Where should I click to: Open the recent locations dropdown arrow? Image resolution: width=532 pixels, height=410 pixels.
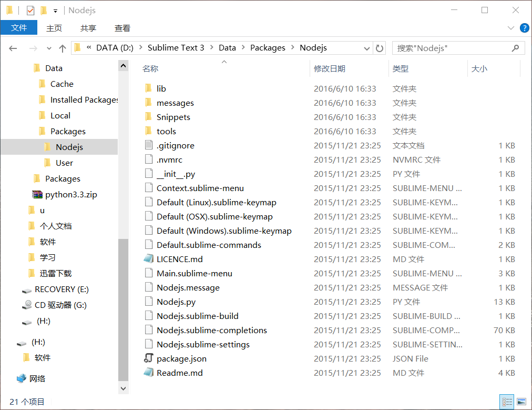pyautogui.click(x=49, y=48)
